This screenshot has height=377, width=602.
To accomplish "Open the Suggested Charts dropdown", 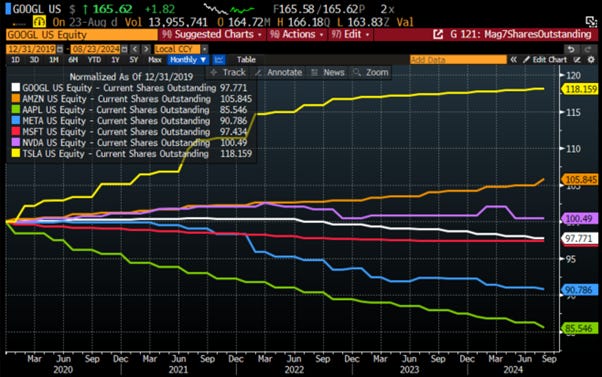I will [211, 35].
